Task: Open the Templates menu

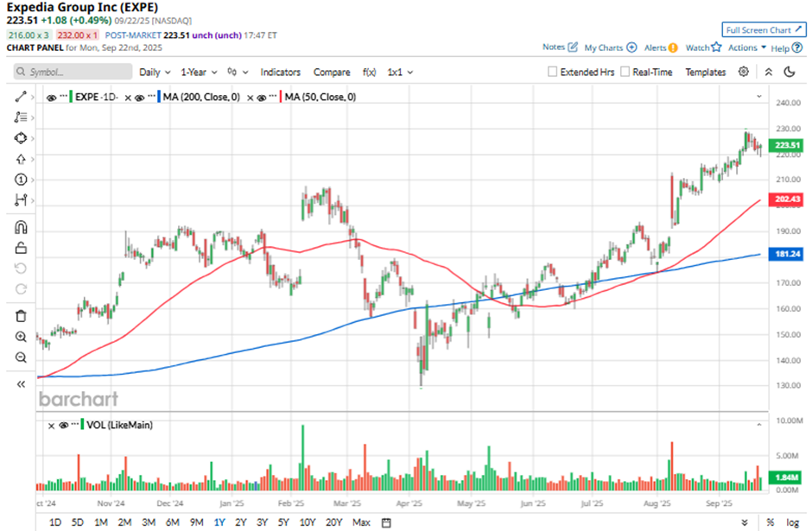Action: point(706,72)
